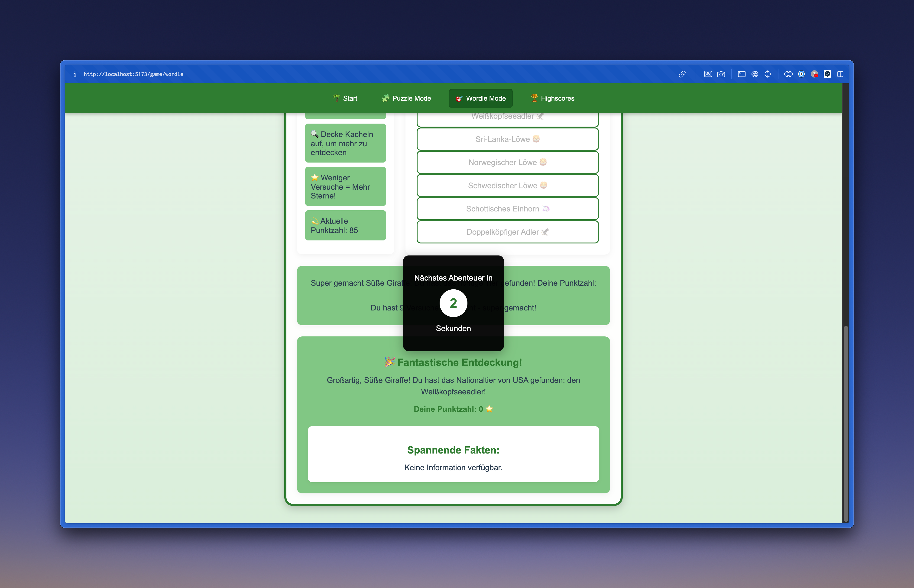This screenshot has width=914, height=588.
Task: Open the Highscores page
Action: pyautogui.click(x=552, y=98)
